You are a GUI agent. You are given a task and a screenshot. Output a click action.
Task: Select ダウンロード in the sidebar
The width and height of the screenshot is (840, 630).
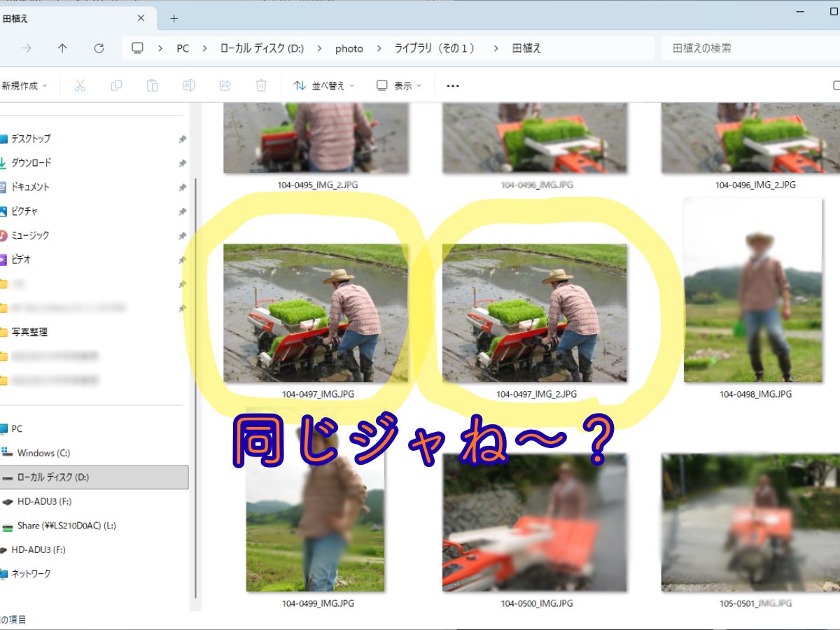click(x=31, y=162)
